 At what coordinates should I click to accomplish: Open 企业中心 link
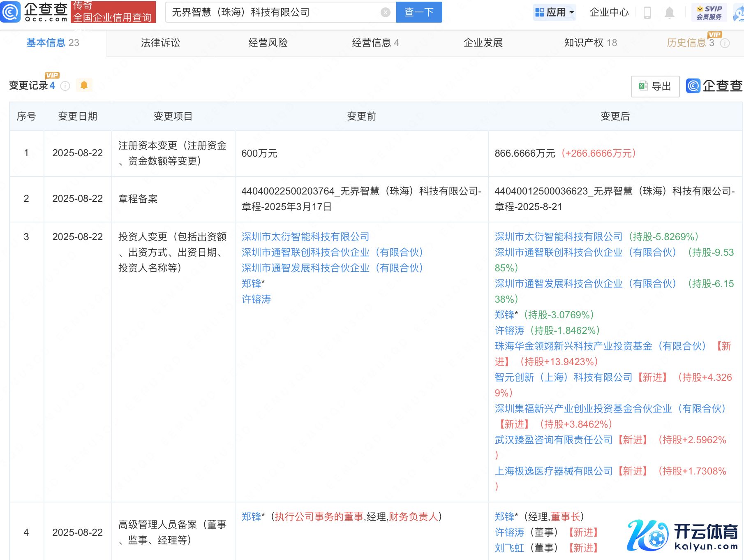tap(609, 12)
